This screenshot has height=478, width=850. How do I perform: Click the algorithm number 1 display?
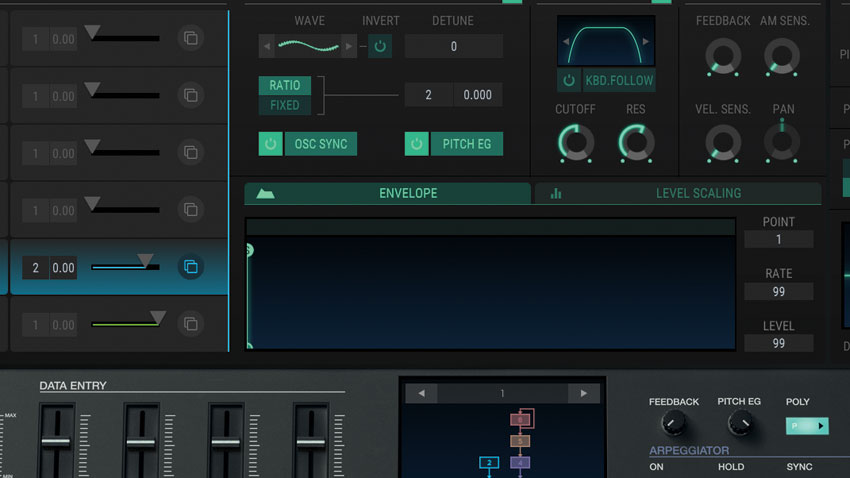503,393
